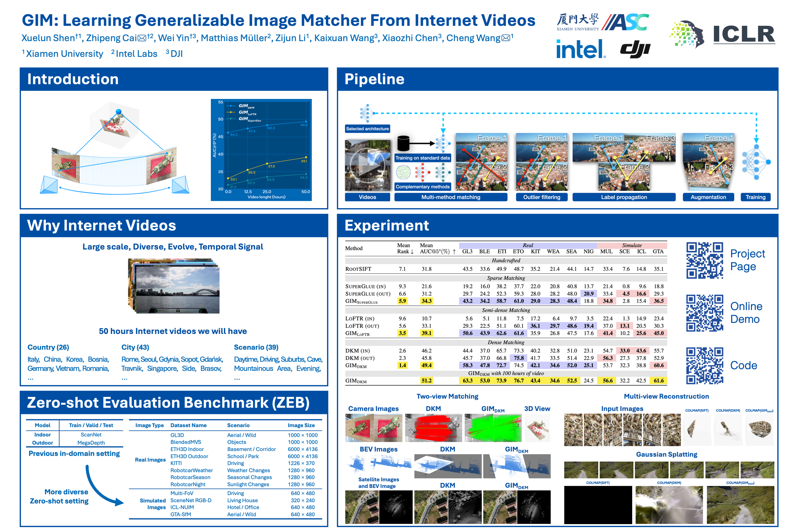Click the Experiment section header
Screen dimensions: 798x532
[387, 226]
